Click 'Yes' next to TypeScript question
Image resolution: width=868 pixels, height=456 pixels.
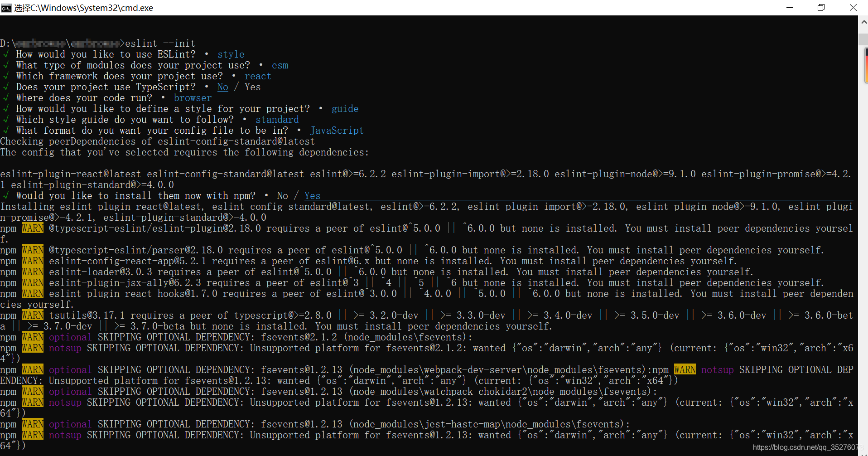click(253, 87)
